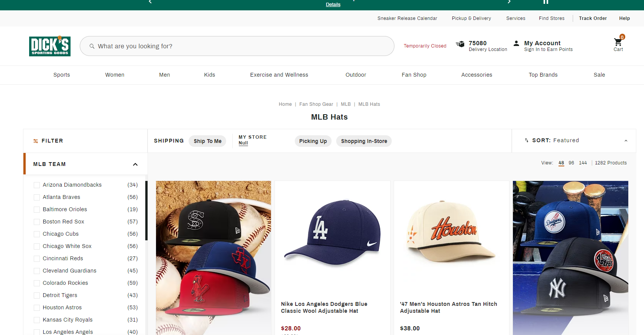
Task: Show the previous promo banner arrow
Action: click(150, 2)
